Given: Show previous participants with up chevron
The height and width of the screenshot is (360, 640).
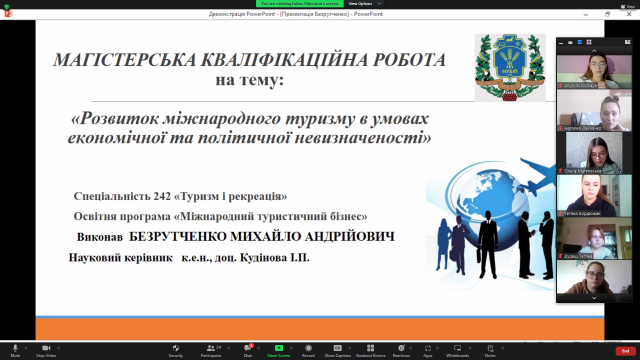Looking at the screenshot, I should [594, 51].
